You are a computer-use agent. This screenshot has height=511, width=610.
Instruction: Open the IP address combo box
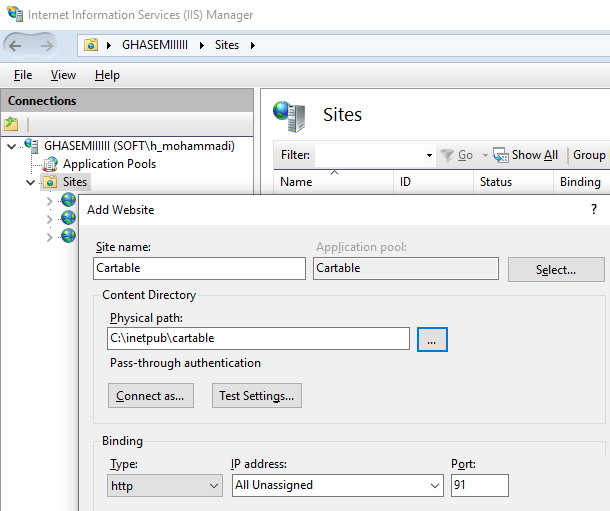[338, 485]
